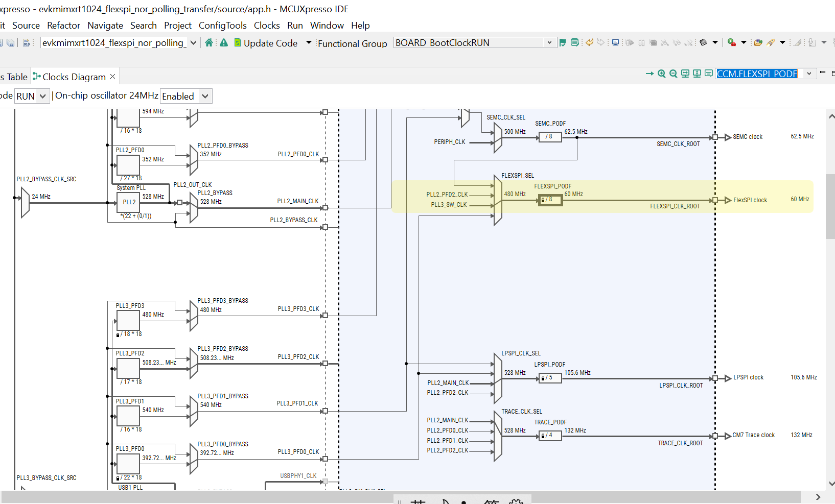Viewport: 835px width, 504px height.
Task: Zoom in on the clocks diagram
Action: [x=661, y=74]
